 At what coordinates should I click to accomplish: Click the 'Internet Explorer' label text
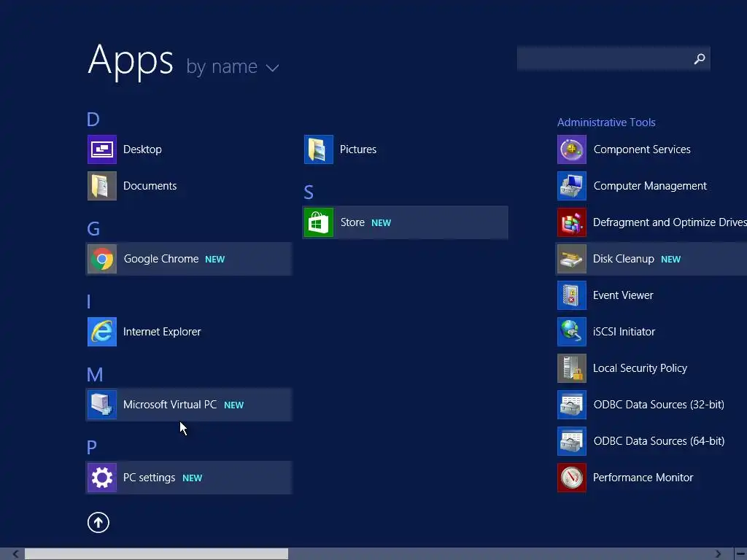tap(162, 332)
